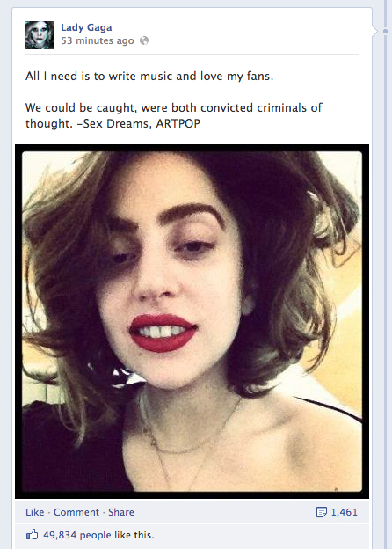Open the 1,461 shares count
The width and height of the screenshot is (392, 549).
point(344,512)
